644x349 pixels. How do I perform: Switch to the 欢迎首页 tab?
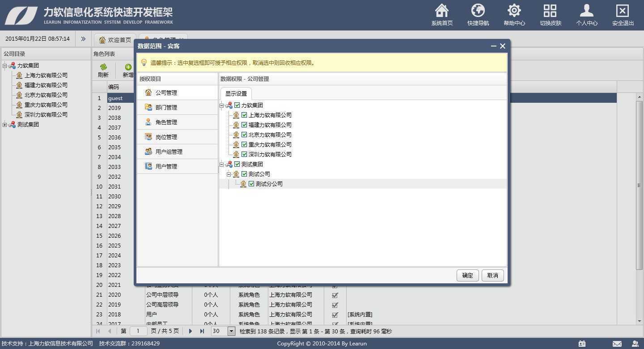coord(115,40)
